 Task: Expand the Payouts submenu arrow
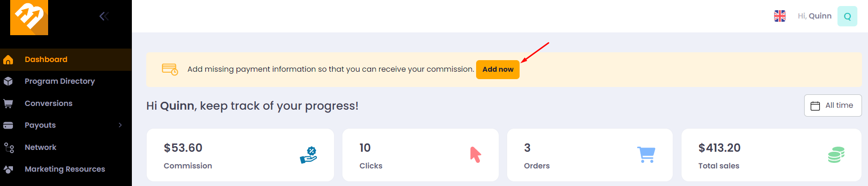point(120,125)
